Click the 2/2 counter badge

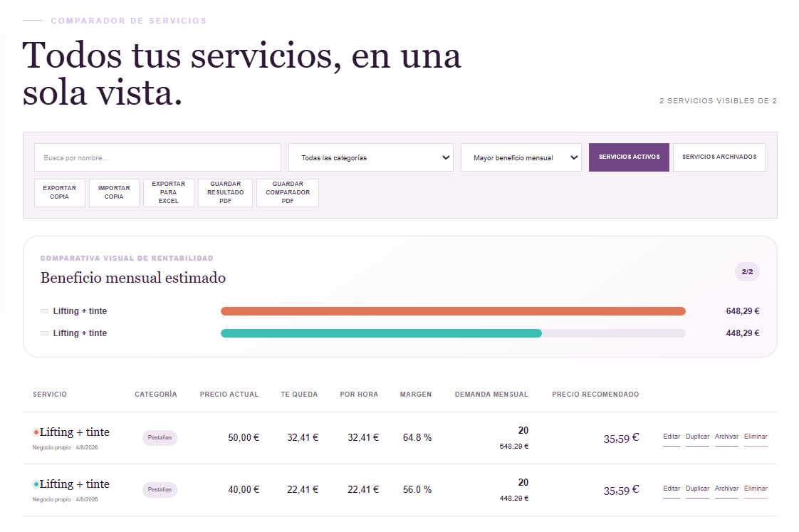pyautogui.click(x=747, y=271)
